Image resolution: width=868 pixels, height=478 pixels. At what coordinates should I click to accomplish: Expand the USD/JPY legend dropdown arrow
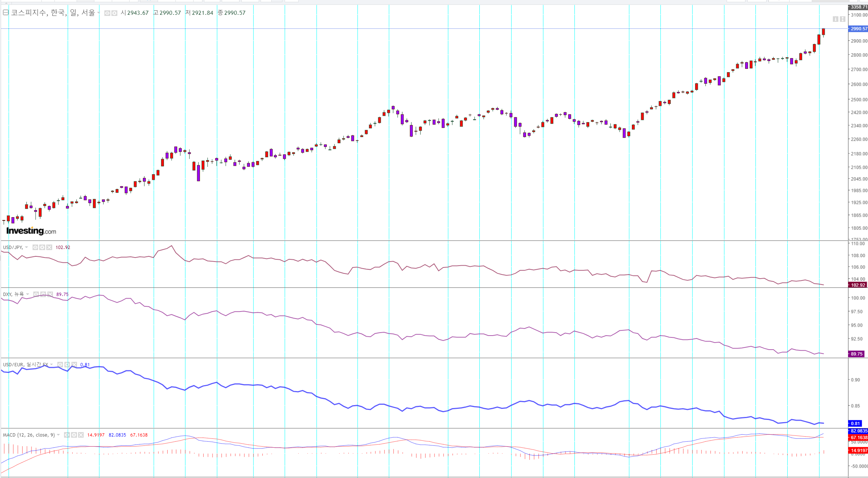(27, 248)
